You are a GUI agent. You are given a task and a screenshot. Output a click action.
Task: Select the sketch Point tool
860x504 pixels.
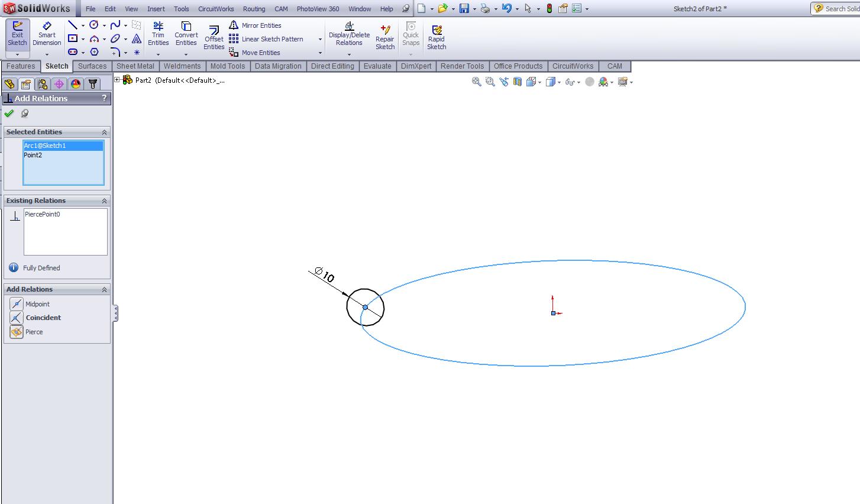[x=137, y=52]
